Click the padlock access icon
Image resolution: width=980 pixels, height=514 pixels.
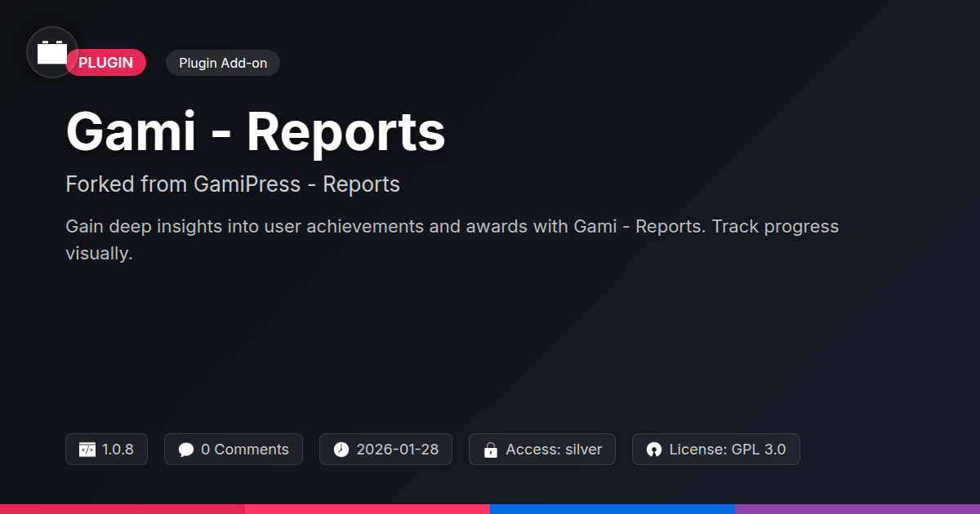point(491,450)
